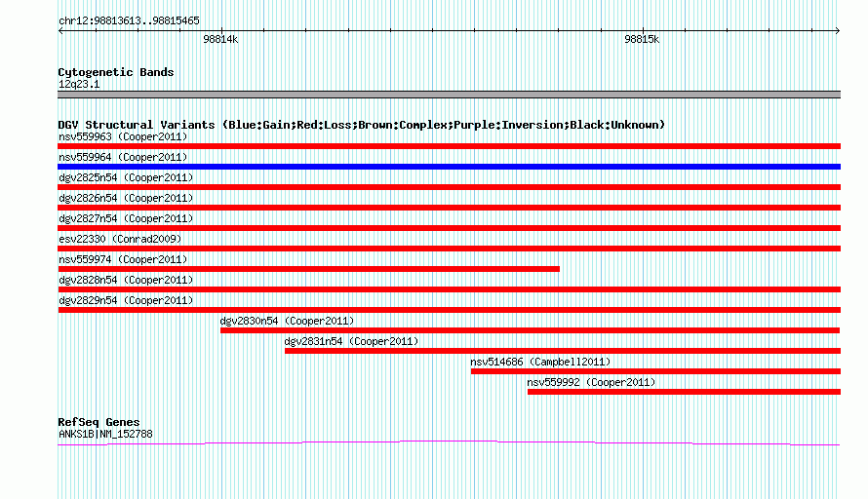Click the dgv2829n54 (Cooper2011) label

pyautogui.click(x=126, y=300)
